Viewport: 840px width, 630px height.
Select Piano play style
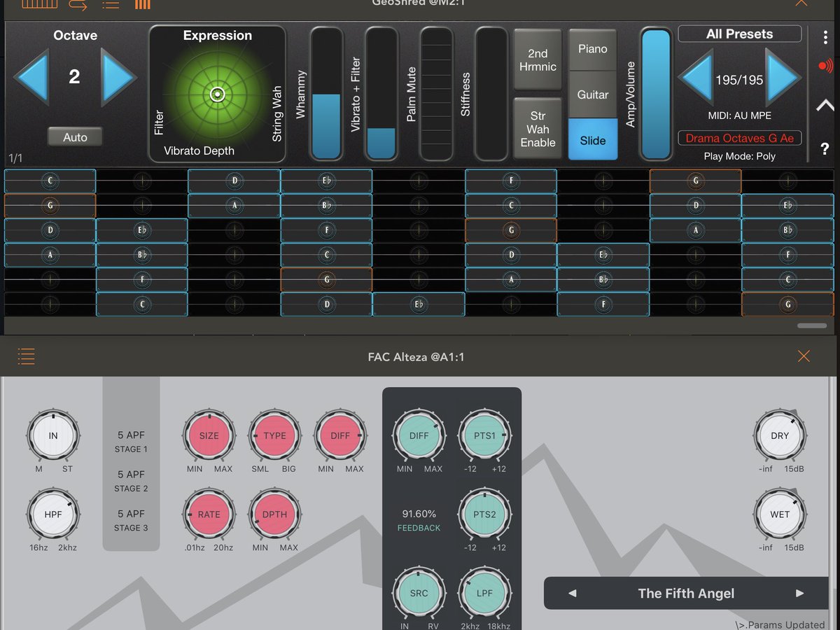tap(593, 49)
